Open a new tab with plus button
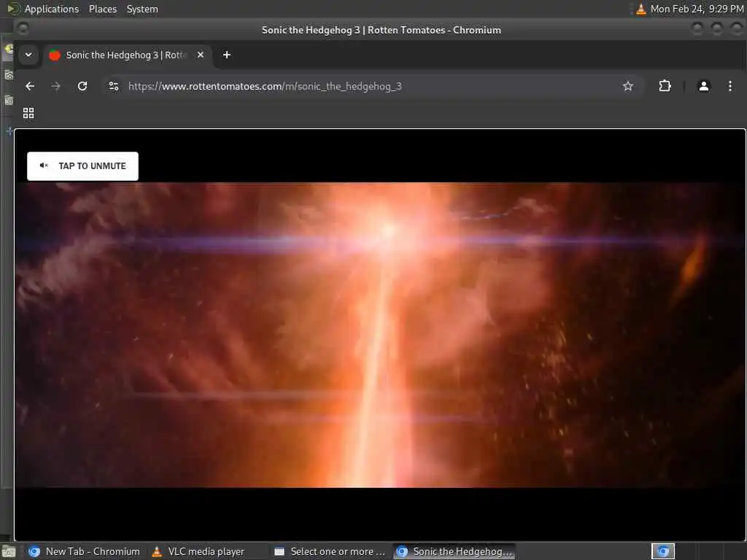Image resolution: width=747 pixels, height=560 pixels. pyautogui.click(x=227, y=55)
